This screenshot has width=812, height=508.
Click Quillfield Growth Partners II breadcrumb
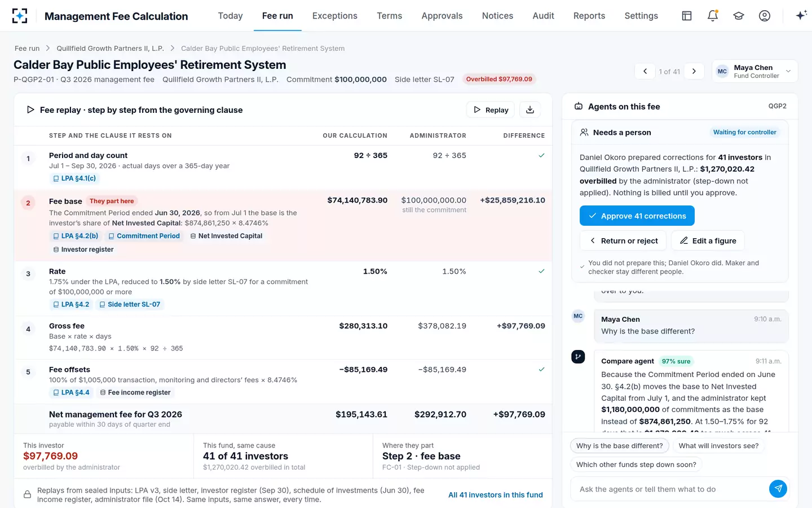coord(110,49)
